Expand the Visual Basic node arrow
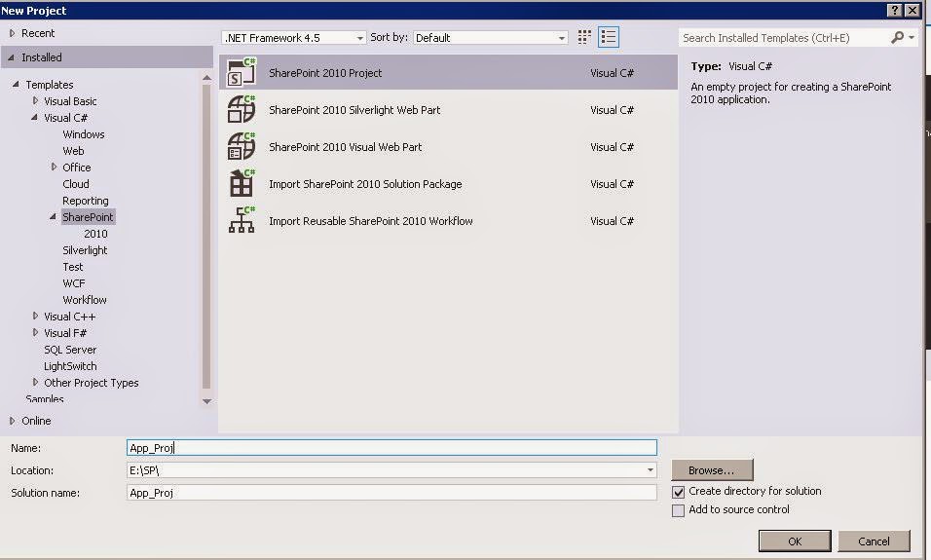This screenshot has height=560, width=931. (x=35, y=101)
